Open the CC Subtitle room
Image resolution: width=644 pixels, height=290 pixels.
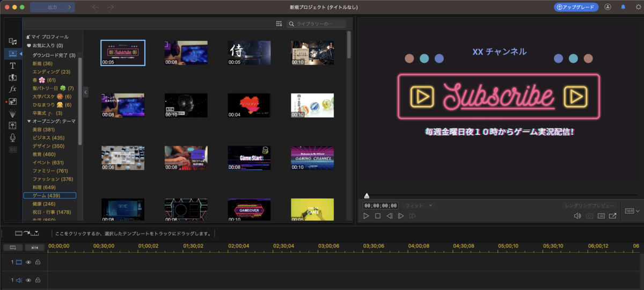click(x=12, y=149)
